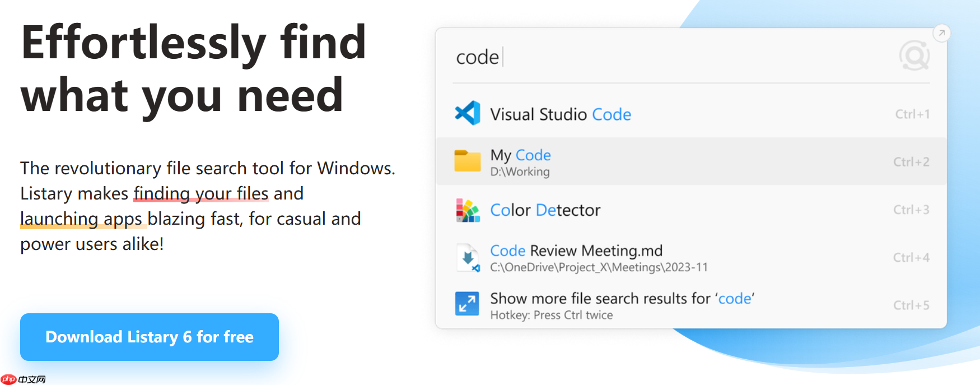Select 'Code Review Meeting.md' result title

[x=576, y=251]
